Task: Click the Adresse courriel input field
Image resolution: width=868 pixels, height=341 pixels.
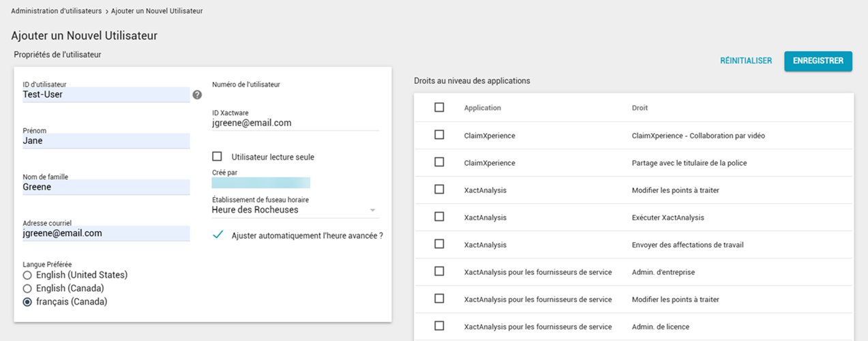Action: pos(106,233)
